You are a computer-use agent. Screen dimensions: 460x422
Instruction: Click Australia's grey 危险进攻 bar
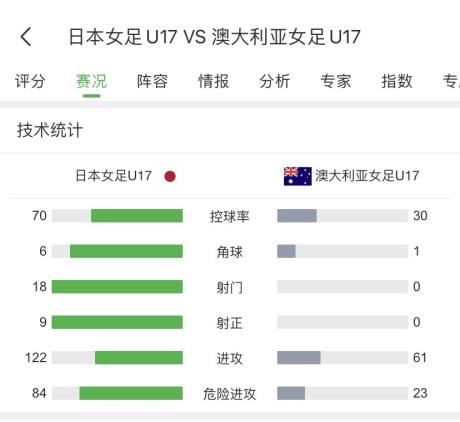coord(291,393)
